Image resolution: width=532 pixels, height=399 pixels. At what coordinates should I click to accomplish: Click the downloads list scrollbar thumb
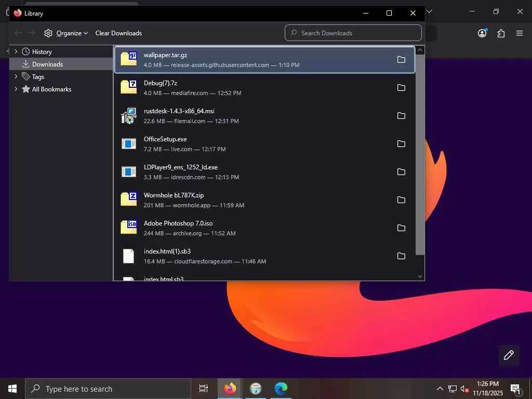click(420, 155)
